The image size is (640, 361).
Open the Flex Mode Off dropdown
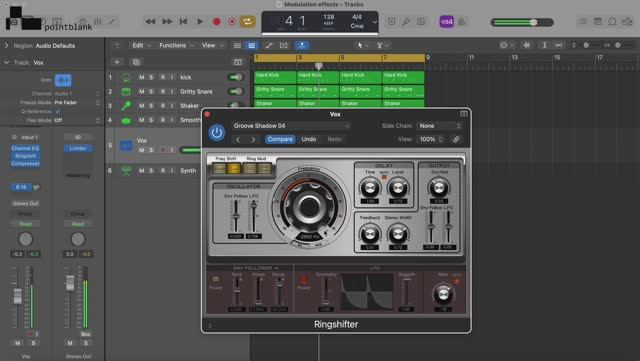(77, 120)
